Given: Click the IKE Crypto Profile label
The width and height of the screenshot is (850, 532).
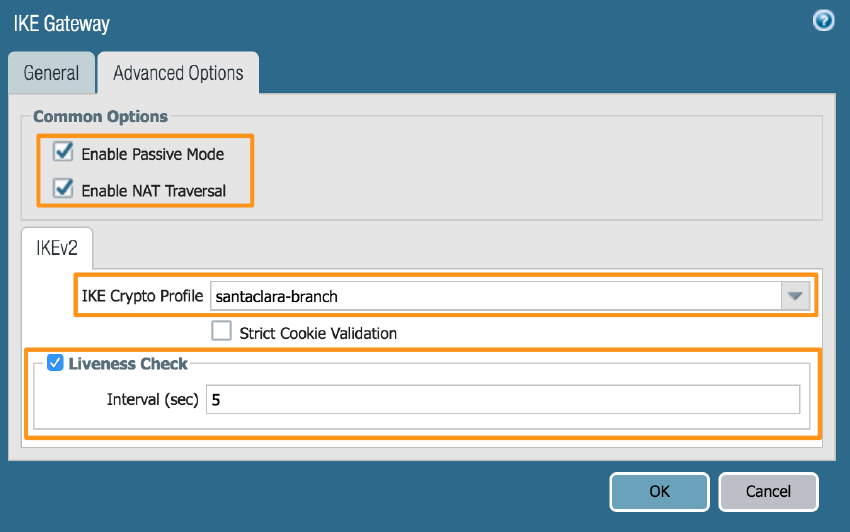Looking at the screenshot, I should tap(142, 296).
